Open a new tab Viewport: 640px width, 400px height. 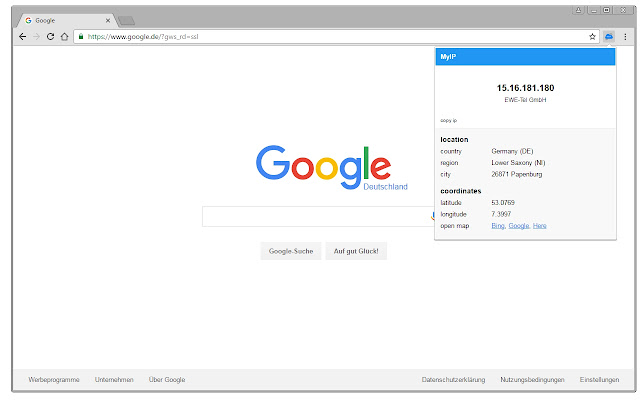click(x=127, y=20)
